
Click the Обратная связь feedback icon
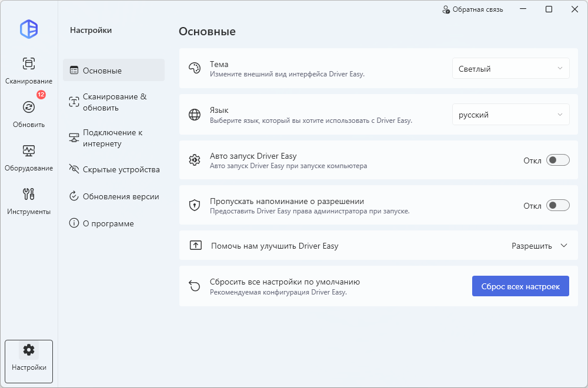446,10
